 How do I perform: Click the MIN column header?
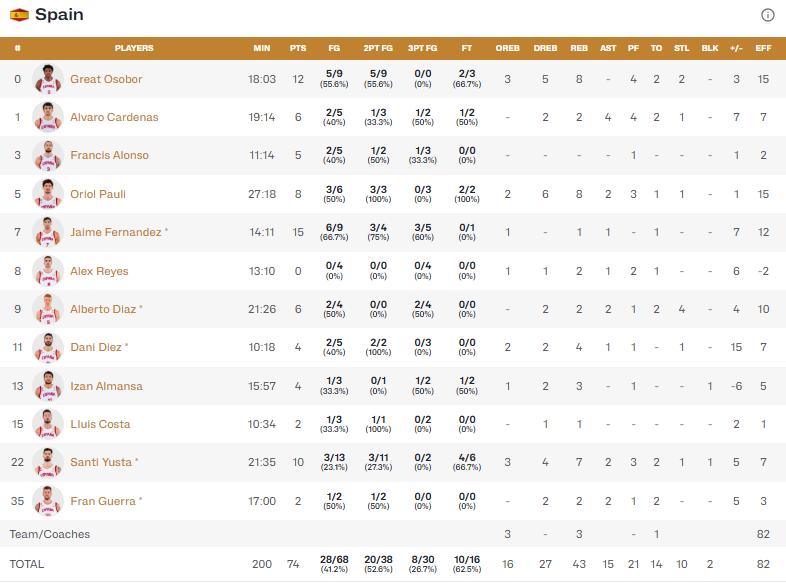262,48
